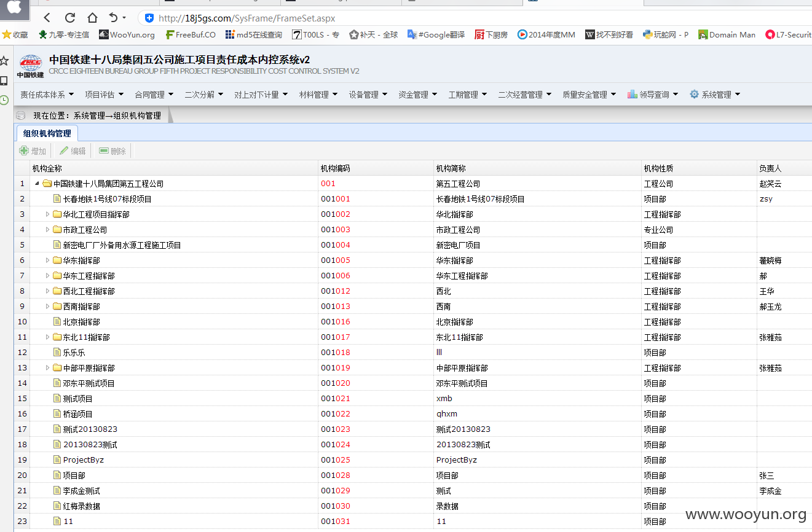Expand the 华东指挥部 node
The height and width of the screenshot is (532, 812).
tap(48, 260)
